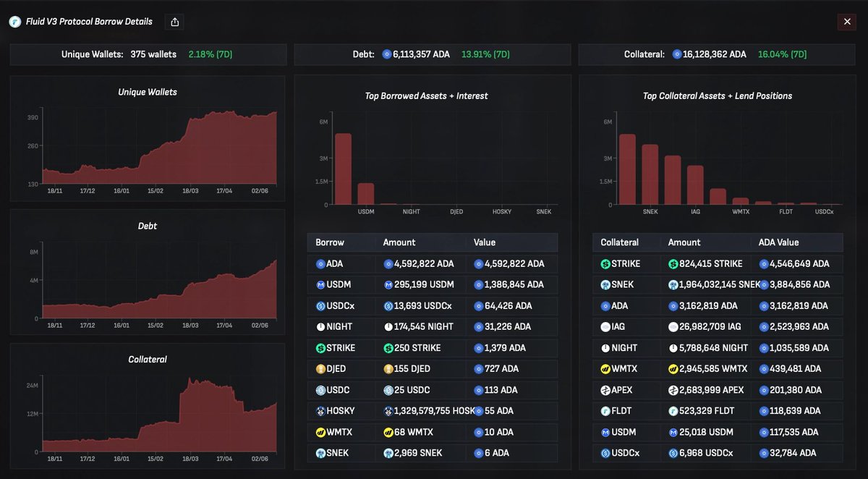
Task: Click the USDM token icon in Borrow column
Action: pos(320,285)
